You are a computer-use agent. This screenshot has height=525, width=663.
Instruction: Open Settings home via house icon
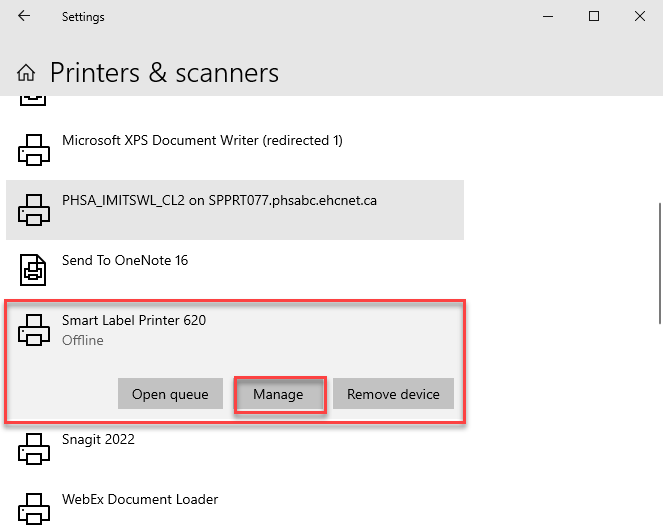26,73
